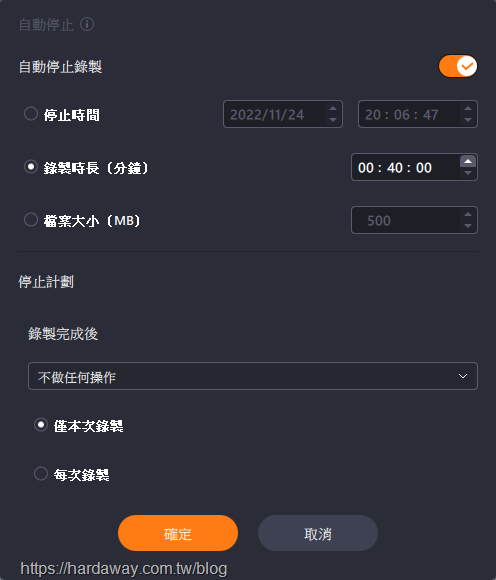Click the 取消 button

tap(318, 533)
